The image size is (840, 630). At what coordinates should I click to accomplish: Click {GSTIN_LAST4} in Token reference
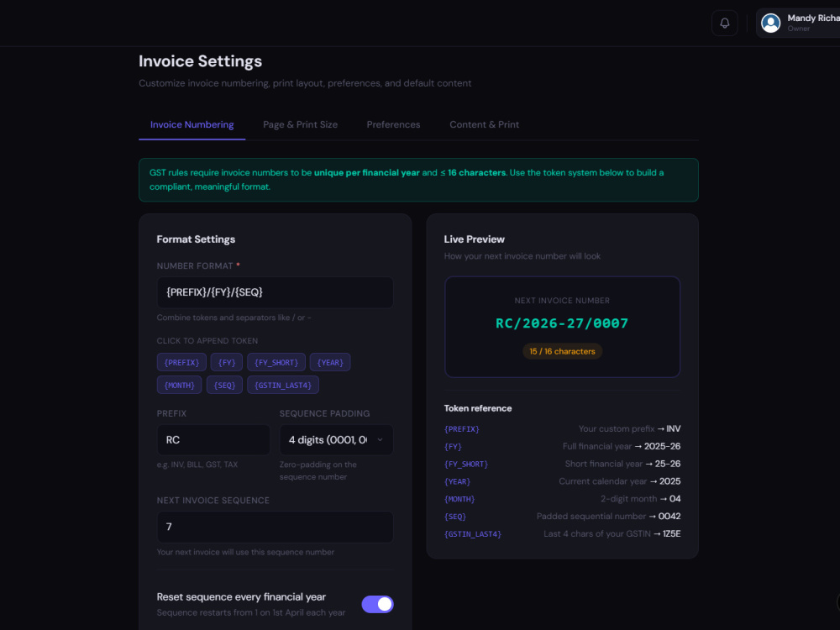pyautogui.click(x=472, y=534)
